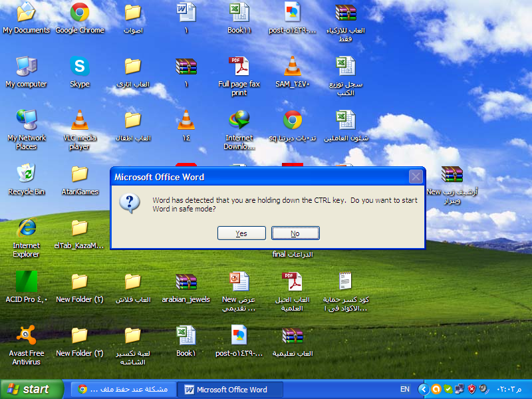The width and height of the screenshot is (532, 399).
Task: Click the Avast orange tray icon
Action: click(436, 389)
